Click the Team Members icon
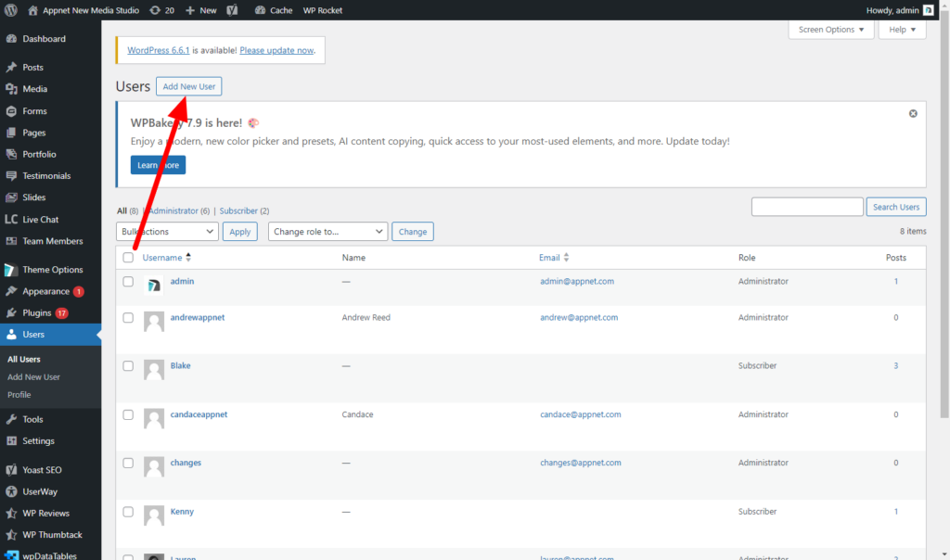Image resolution: width=950 pixels, height=560 pixels. coord(11,241)
